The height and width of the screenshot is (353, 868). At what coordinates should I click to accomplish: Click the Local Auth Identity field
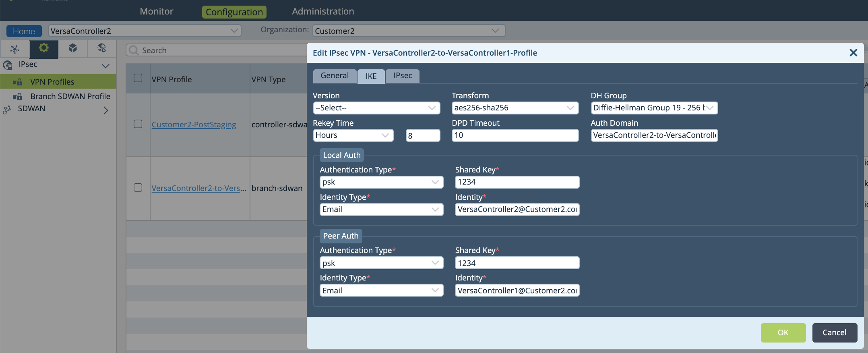click(x=517, y=210)
